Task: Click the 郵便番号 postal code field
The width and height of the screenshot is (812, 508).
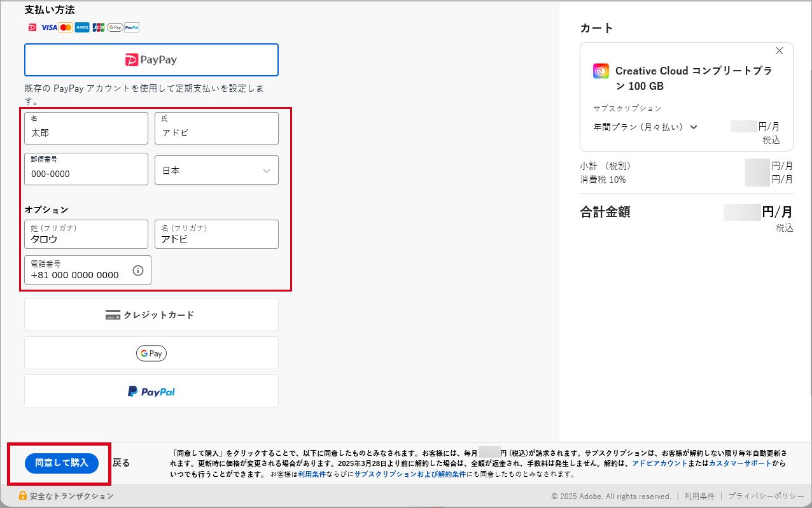Action: pos(86,169)
